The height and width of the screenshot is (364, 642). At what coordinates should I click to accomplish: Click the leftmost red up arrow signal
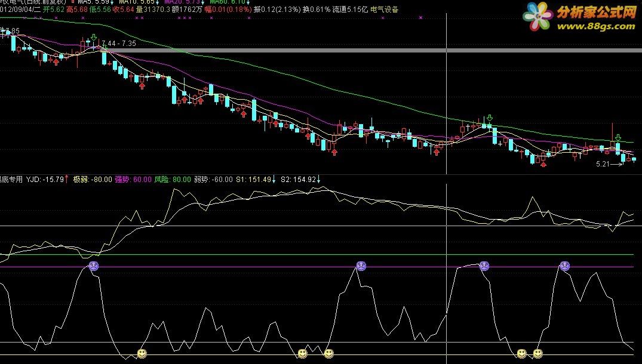[x=56, y=62]
